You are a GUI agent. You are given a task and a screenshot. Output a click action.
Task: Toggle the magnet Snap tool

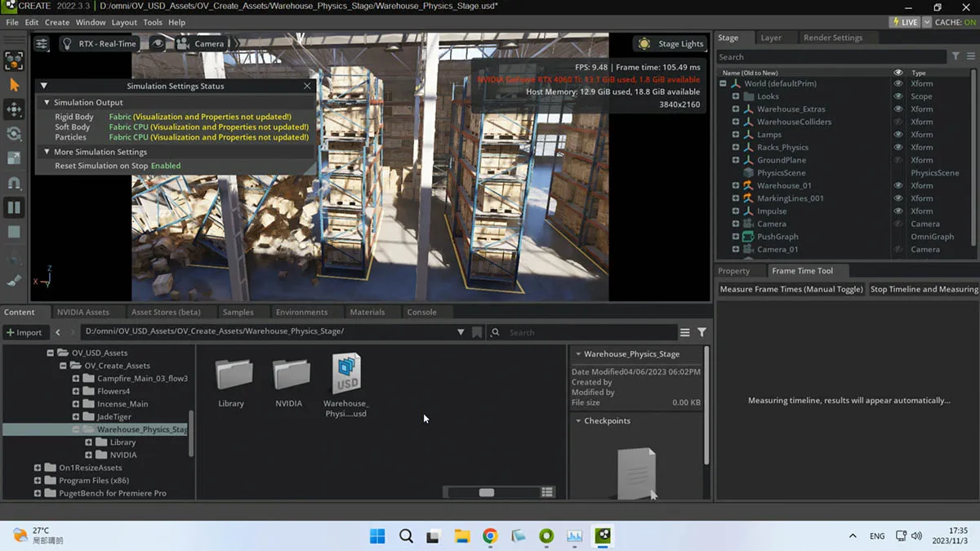click(x=14, y=184)
